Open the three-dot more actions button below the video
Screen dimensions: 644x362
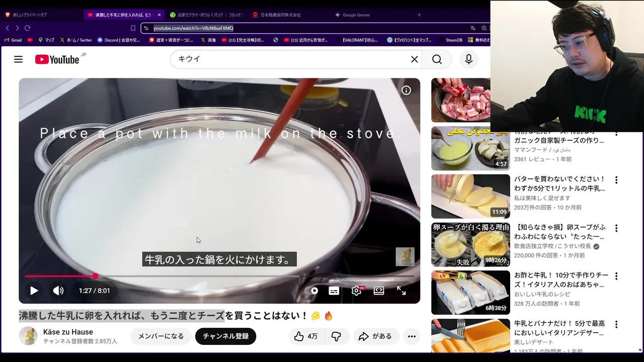pyautogui.click(x=412, y=336)
